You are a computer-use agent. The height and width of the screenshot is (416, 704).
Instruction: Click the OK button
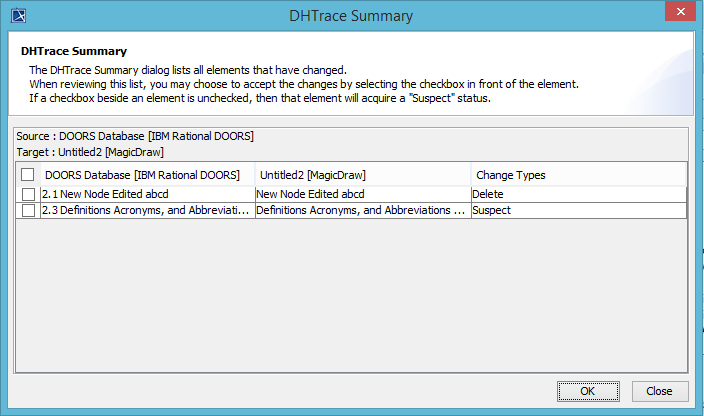tap(588, 391)
